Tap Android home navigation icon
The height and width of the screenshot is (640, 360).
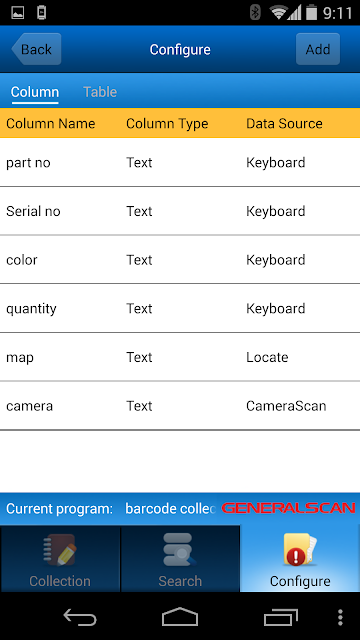(180, 617)
